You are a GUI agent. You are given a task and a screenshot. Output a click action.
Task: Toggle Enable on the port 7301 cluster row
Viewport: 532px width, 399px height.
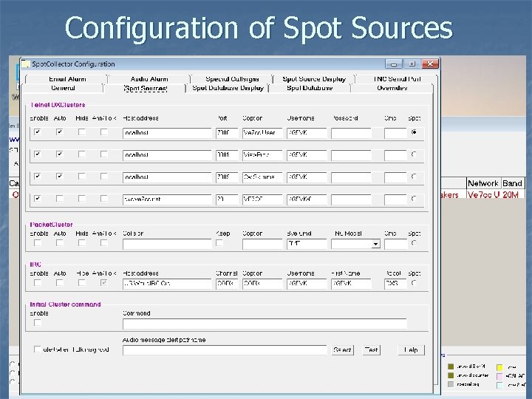(38, 154)
